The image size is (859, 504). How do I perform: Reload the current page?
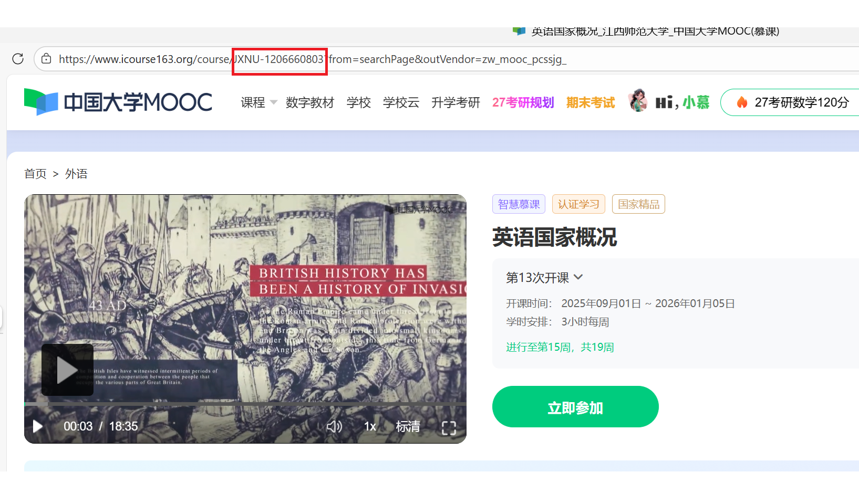(18, 59)
